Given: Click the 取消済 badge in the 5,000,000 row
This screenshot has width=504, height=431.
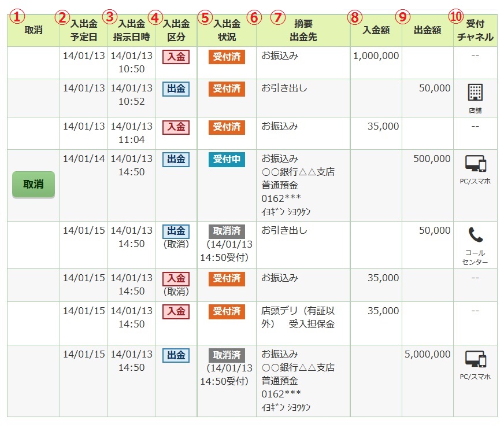Looking at the screenshot, I should [x=227, y=355].
